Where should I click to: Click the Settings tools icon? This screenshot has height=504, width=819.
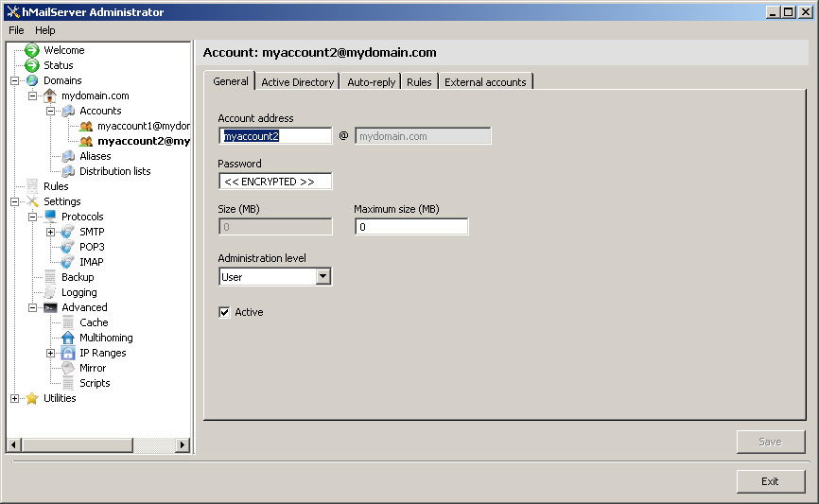pos(32,201)
